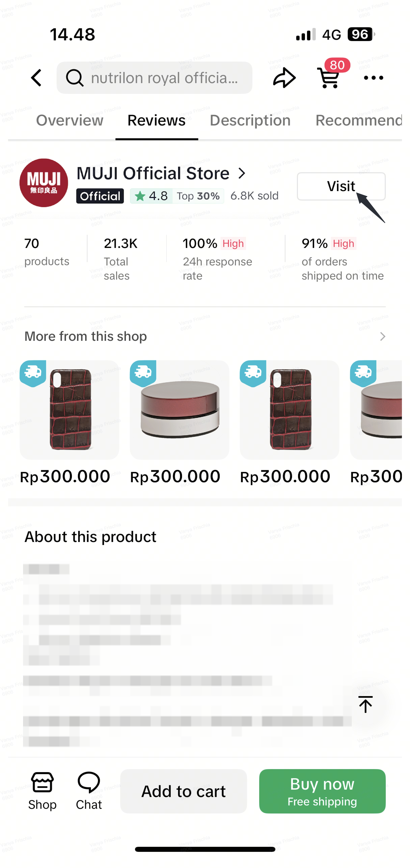The image size is (410, 868).
Task: Open the first round maroon container product
Action: click(179, 410)
